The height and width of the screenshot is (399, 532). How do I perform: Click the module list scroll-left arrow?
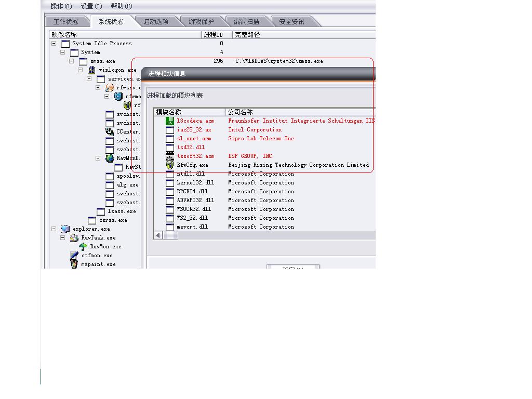[x=158, y=235]
